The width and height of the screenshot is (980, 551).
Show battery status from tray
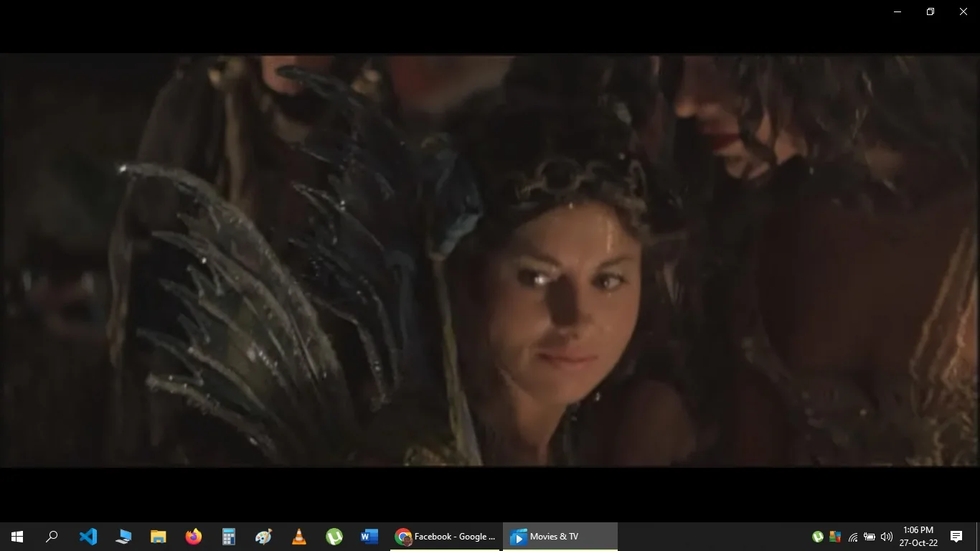point(870,537)
